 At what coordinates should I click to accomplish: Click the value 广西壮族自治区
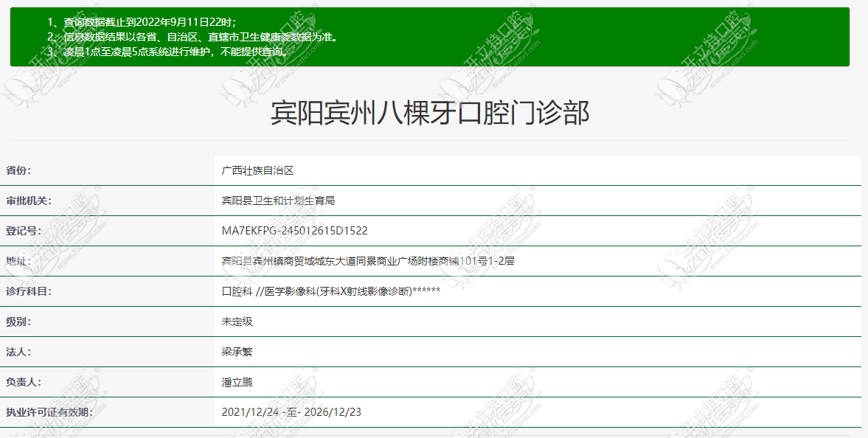(257, 170)
